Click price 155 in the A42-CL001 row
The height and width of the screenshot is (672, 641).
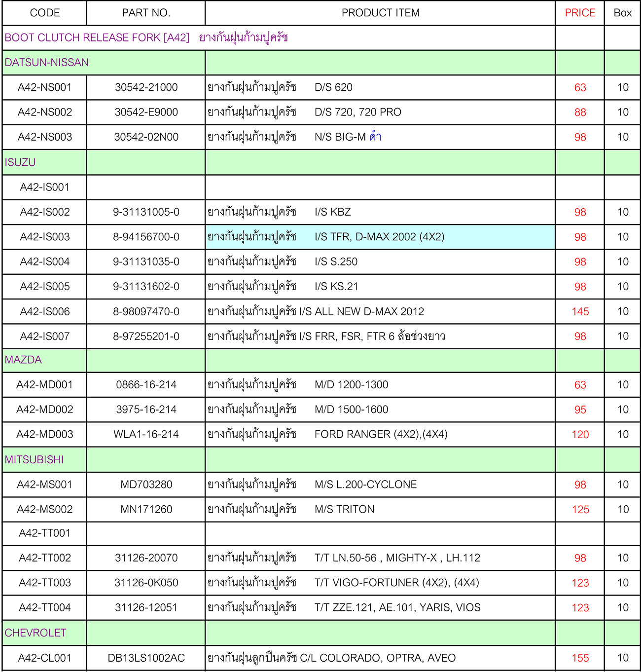click(x=580, y=658)
